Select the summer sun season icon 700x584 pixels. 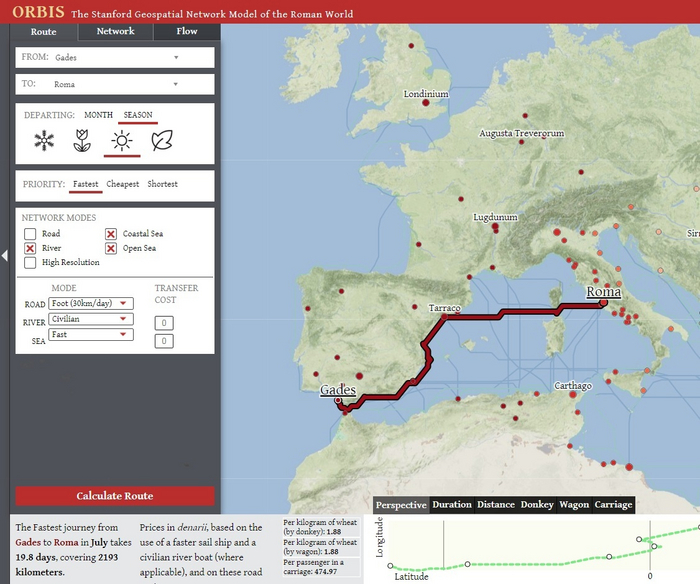[x=122, y=141]
